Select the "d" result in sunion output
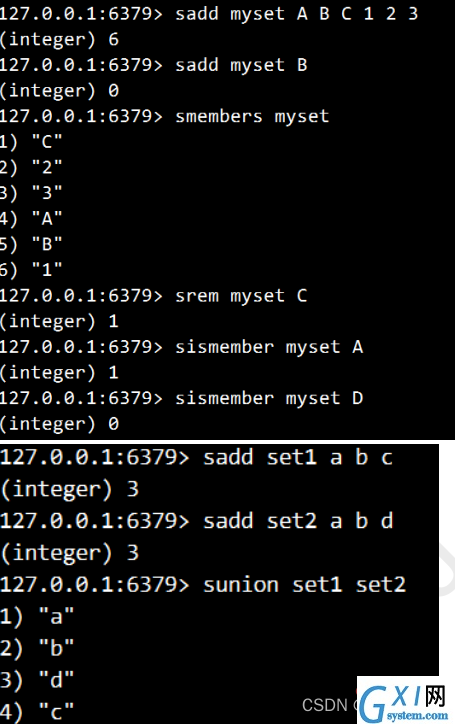 (37, 680)
